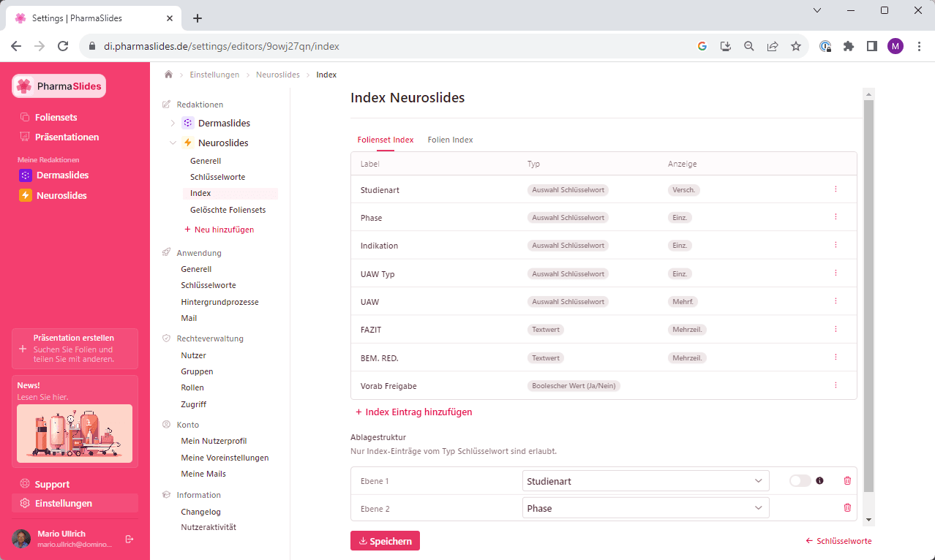Click the Foliensets icon in the sidebar
This screenshot has width=935, height=560.
pyautogui.click(x=25, y=117)
